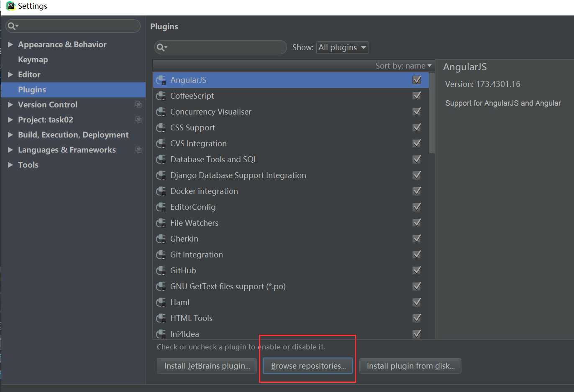Focus the settings search field
Image resolution: width=574 pixels, height=392 pixels.
[x=73, y=26]
